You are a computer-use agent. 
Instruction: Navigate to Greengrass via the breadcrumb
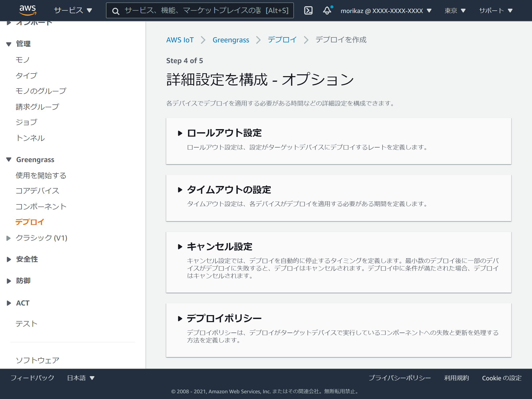231,40
